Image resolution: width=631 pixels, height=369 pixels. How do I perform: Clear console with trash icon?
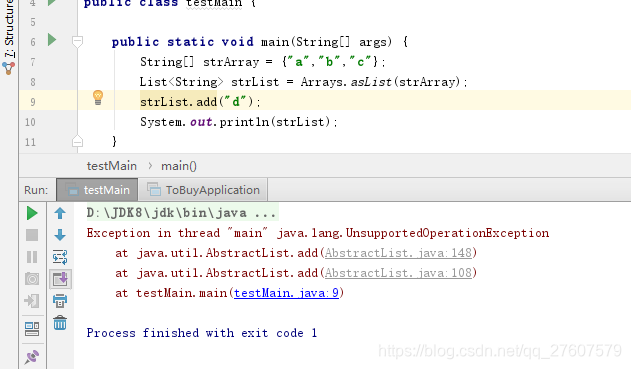tap(60, 323)
